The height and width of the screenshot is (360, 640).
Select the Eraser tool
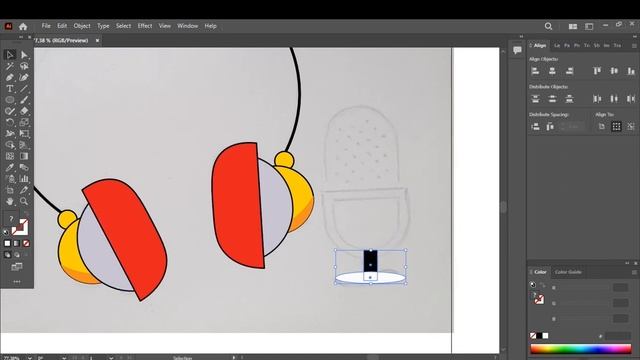[x=24, y=111]
